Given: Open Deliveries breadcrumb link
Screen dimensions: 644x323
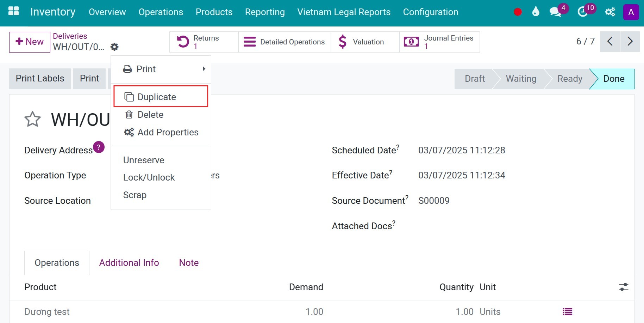Looking at the screenshot, I should (x=70, y=36).
